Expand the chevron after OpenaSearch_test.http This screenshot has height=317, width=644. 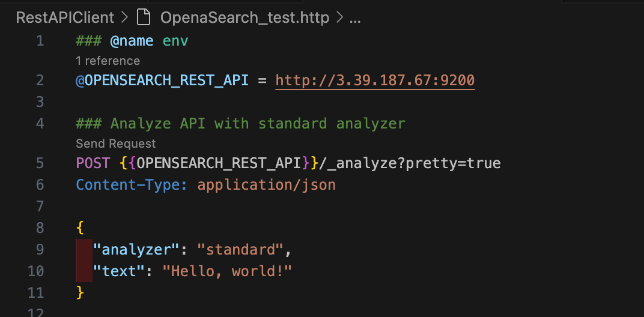coord(339,17)
